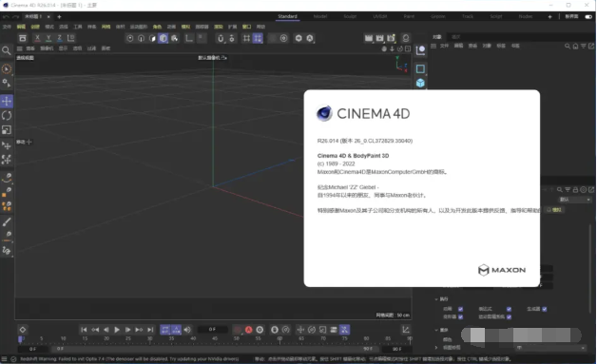Image resolution: width=597 pixels, height=364 pixels.
Task: Click the Z axis lock icon
Action: (x=59, y=38)
